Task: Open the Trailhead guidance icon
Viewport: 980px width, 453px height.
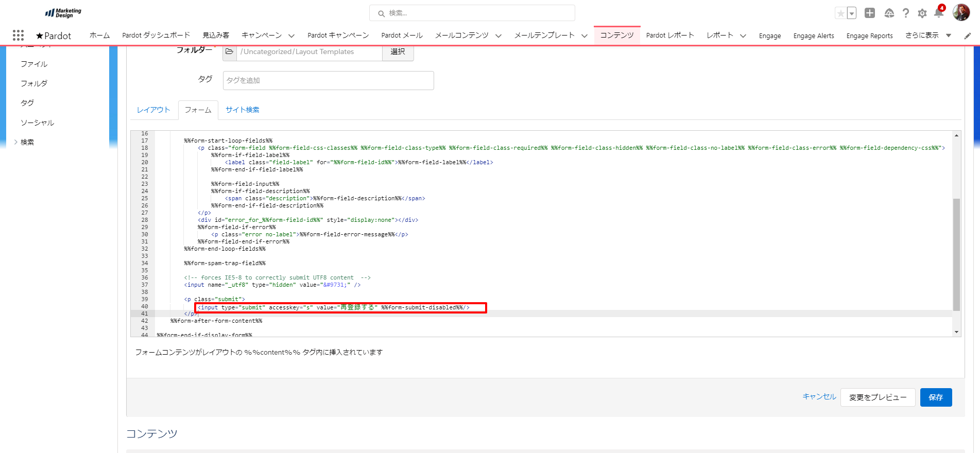Action: [889, 13]
